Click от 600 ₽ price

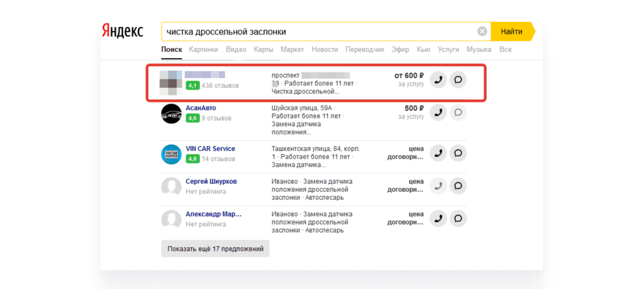(409, 75)
